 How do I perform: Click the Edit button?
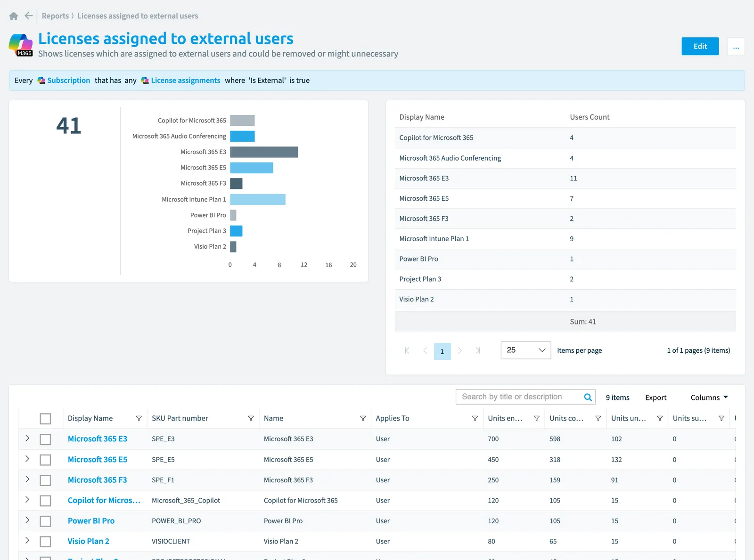tap(700, 46)
